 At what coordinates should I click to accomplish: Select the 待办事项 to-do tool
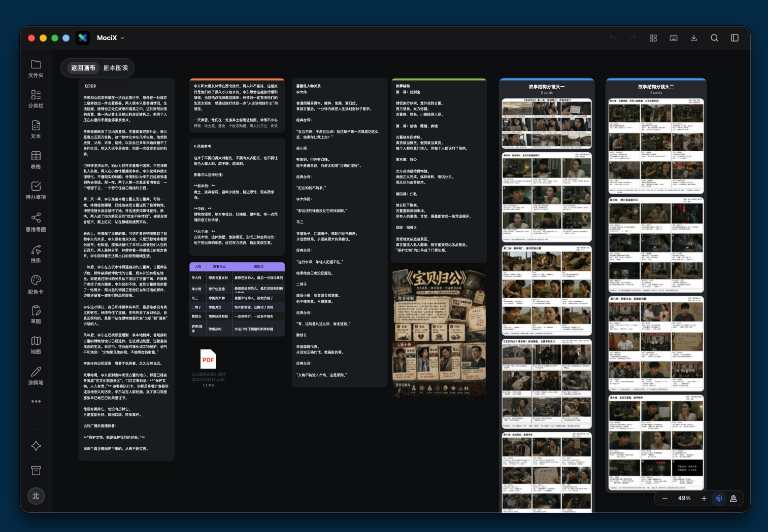pos(36,190)
